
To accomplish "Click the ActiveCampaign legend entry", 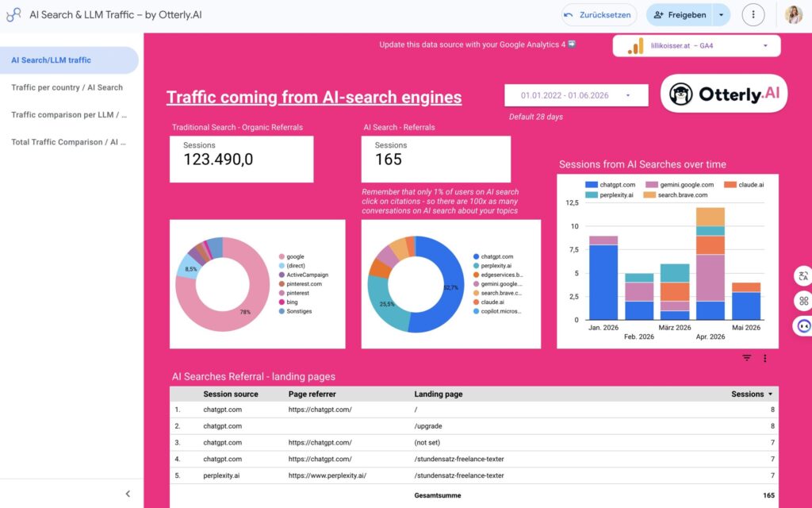I will pyautogui.click(x=304, y=275).
